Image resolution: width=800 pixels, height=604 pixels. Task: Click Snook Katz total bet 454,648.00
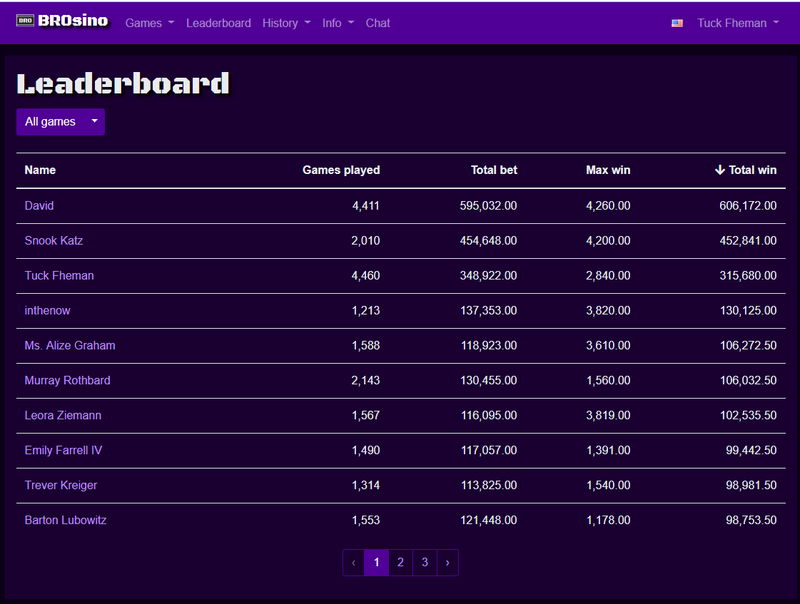click(x=488, y=241)
